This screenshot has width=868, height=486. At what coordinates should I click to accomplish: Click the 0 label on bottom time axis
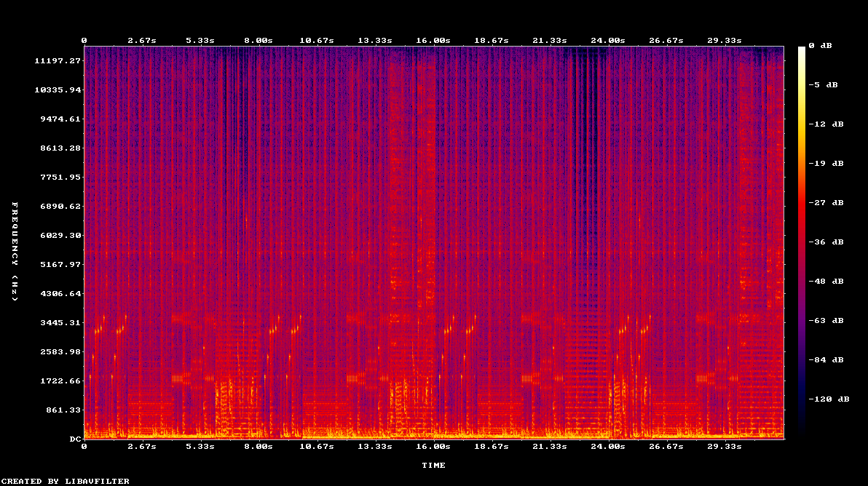(84, 447)
